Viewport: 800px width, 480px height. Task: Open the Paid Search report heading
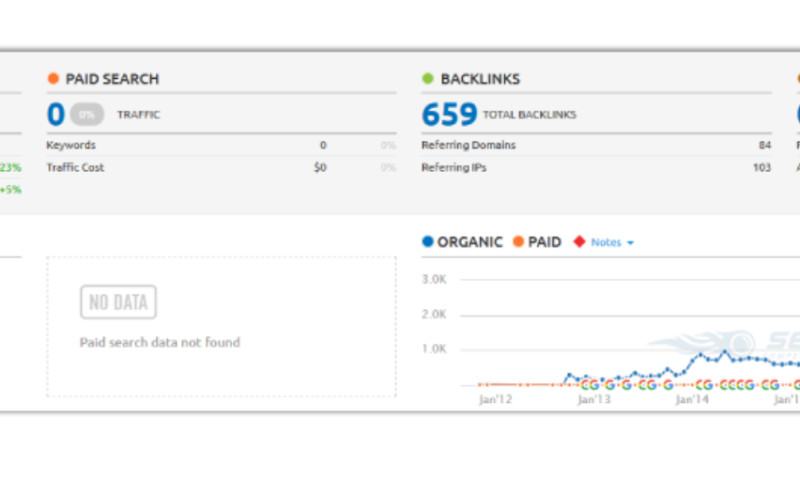pyautogui.click(x=112, y=79)
